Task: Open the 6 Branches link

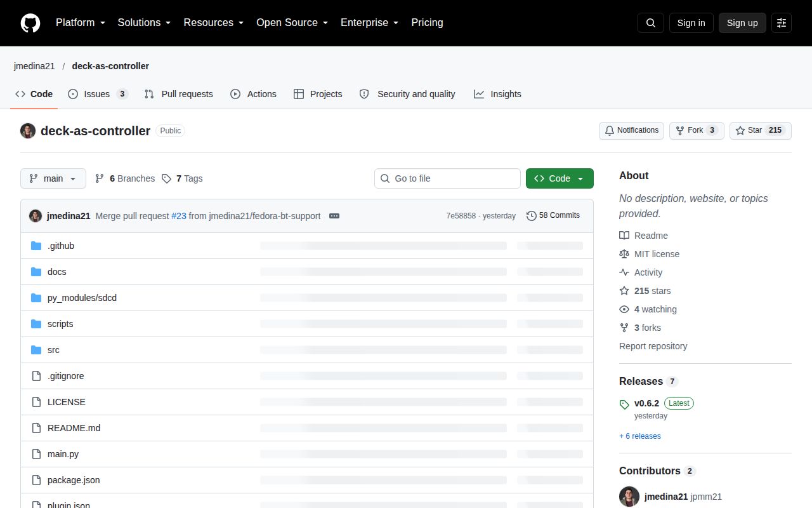Action: (125, 178)
